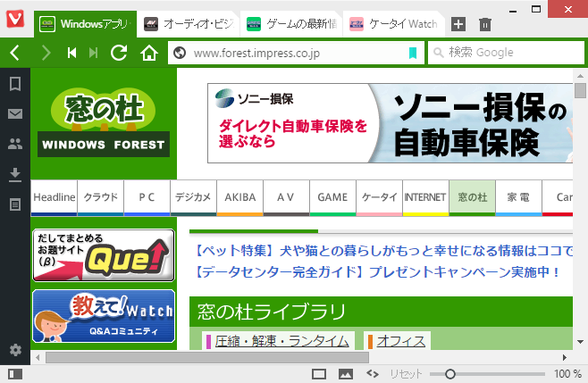This screenshot has height=383, width=588.
Task: Select the 窓の杜 site tab
Action: [473, 197]
